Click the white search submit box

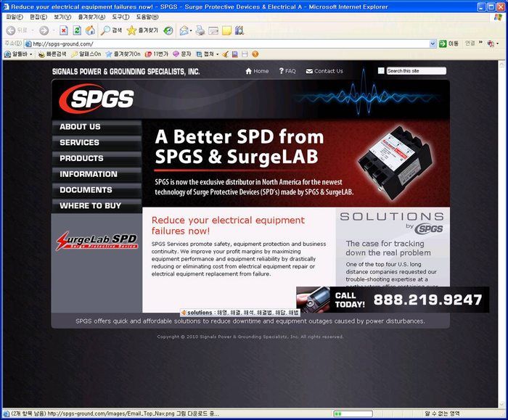pyautogui.click(x=381, y=70)
